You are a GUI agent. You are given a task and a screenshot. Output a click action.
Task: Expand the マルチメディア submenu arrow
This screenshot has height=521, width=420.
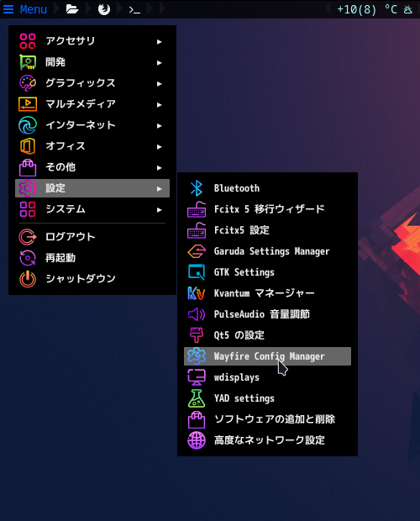160,105
